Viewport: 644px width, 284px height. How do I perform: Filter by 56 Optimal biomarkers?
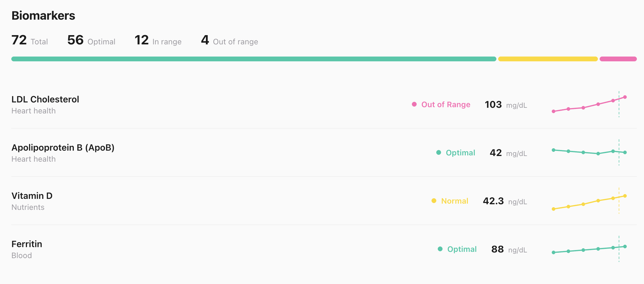point(91,41)
